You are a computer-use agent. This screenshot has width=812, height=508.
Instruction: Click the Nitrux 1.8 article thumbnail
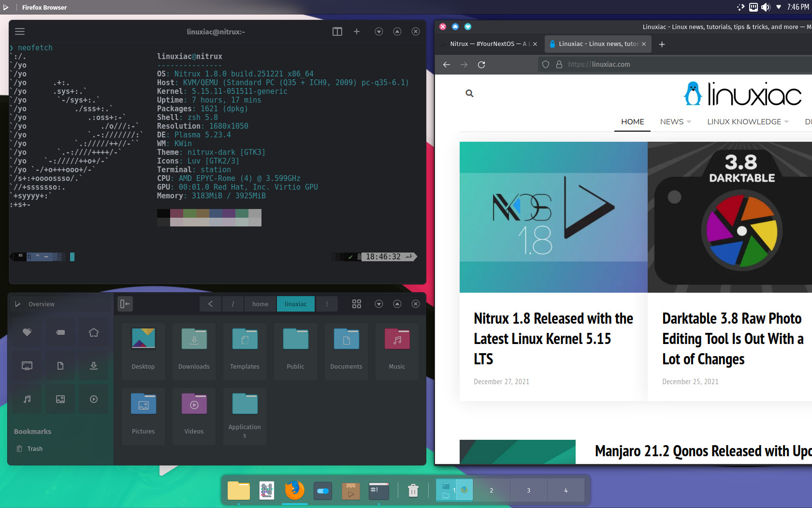pyautogui.click(x=553, y=217)
